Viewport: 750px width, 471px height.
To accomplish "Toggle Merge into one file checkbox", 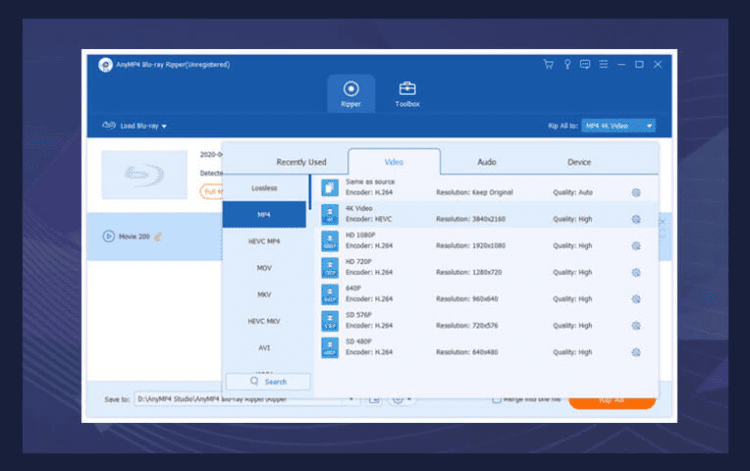I will pos(497,399).
